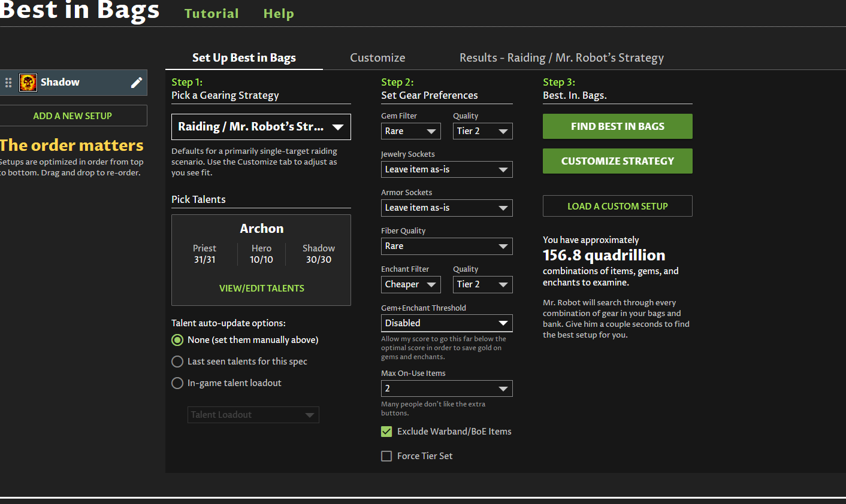Click the pencil edit icon on Shadow setup
846x504 pixels.
point(137,83)
